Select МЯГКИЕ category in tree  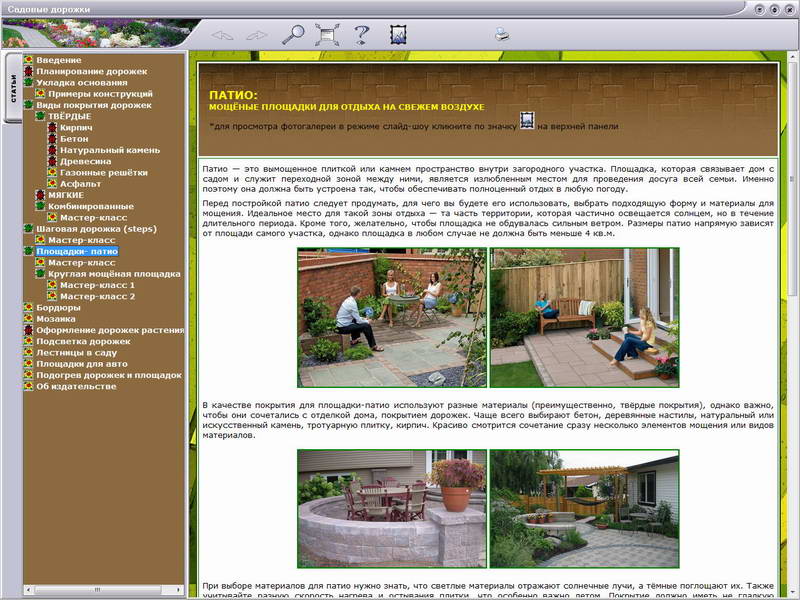tap(66, 195)
